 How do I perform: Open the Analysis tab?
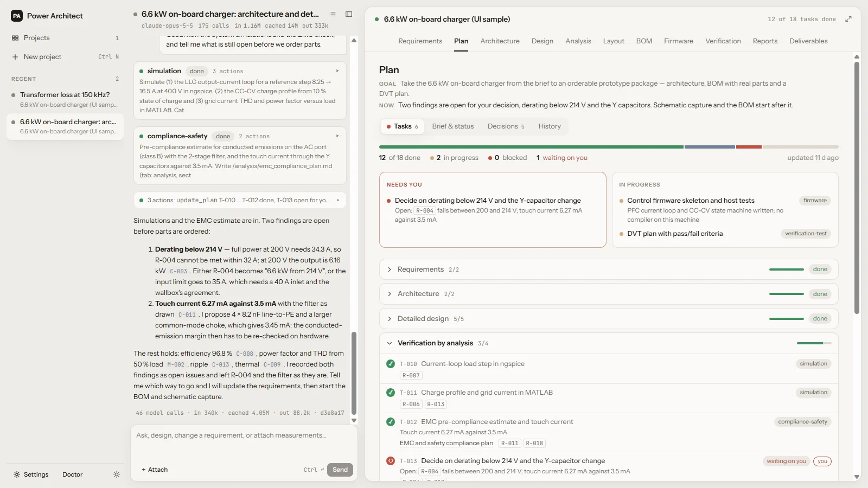tap(578, 41)
